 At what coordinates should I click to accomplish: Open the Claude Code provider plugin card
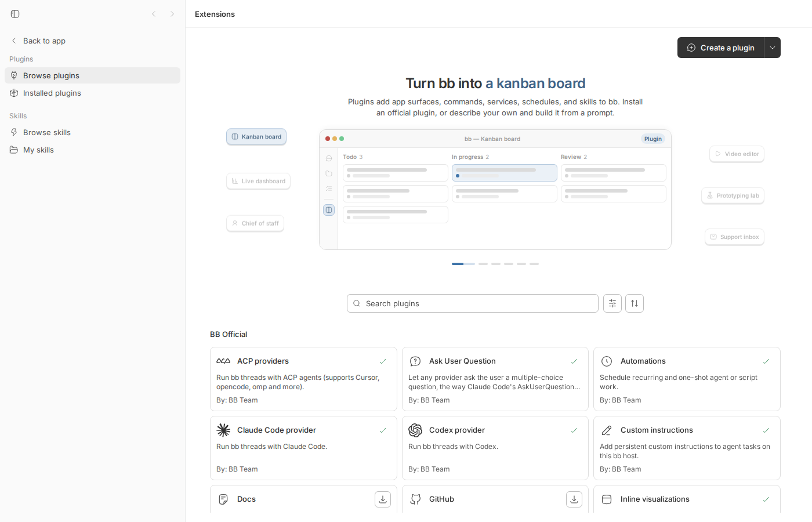tap(303, 448)
